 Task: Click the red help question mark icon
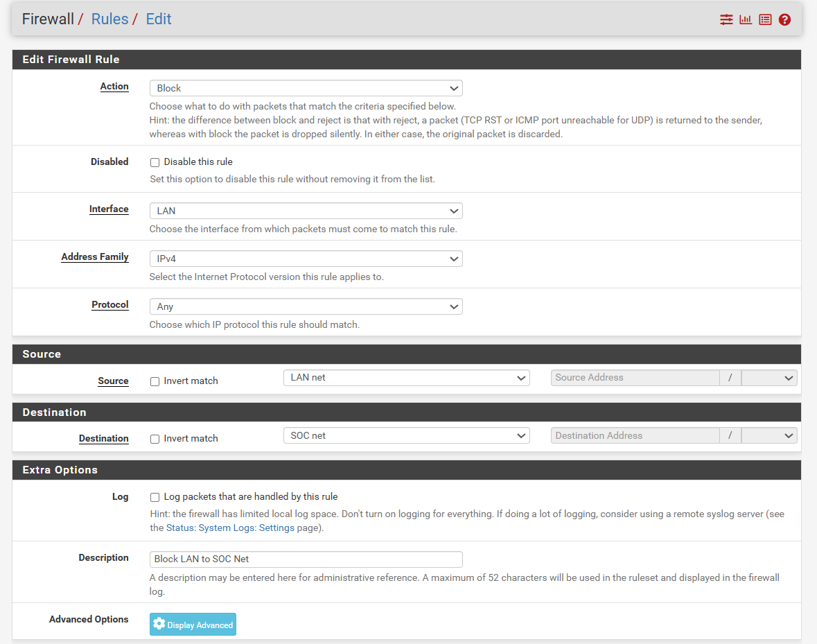tap(784, 19)
